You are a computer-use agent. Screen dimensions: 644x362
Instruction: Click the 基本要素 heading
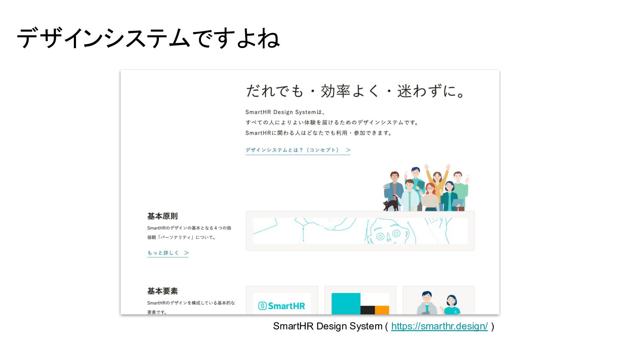click(162, 291)
